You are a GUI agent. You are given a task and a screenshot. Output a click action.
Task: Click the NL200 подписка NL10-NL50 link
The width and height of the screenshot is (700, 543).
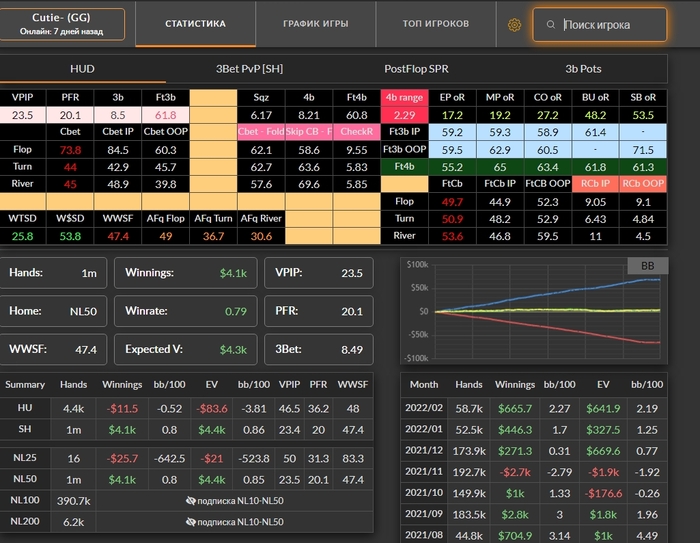point(241,521)
